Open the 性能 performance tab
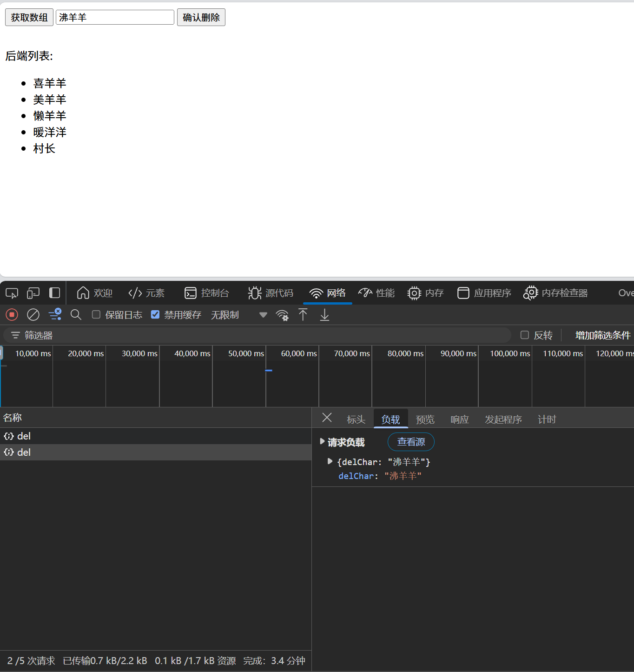Viewport: 634px width, 672px height. point(376,293)
